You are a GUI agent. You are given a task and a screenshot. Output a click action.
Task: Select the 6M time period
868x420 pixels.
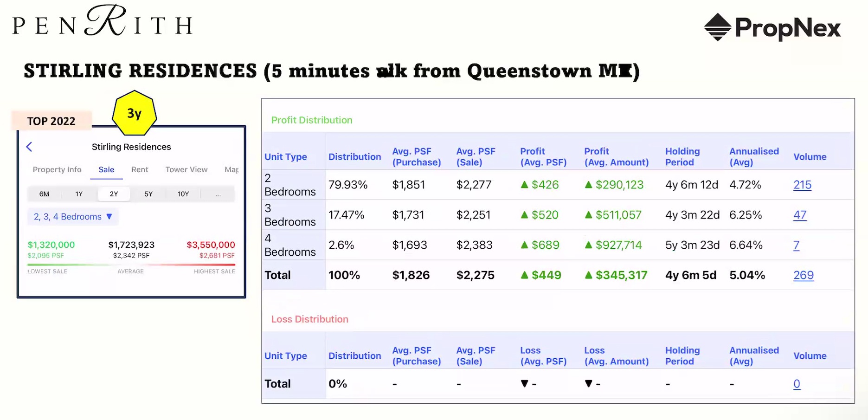tap(44, 194)
